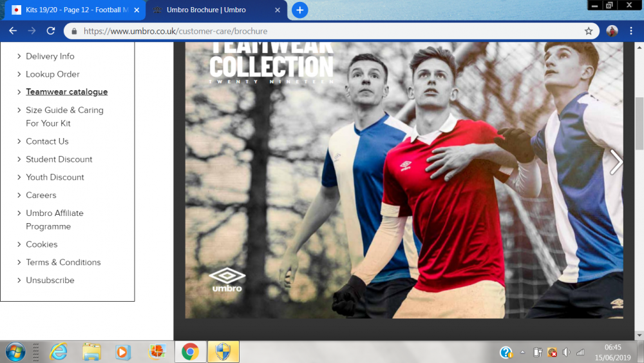Advance brochure with the right arrow

[616, 162]
